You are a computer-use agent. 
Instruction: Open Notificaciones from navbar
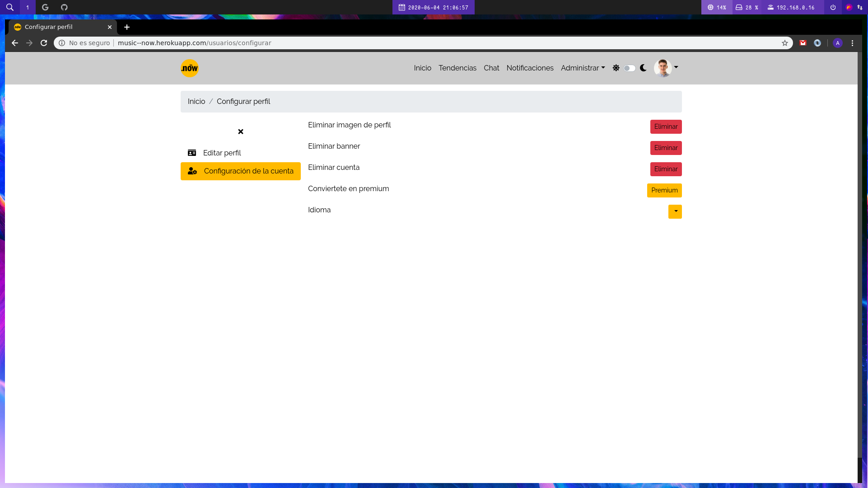click(x=530, y=68)
